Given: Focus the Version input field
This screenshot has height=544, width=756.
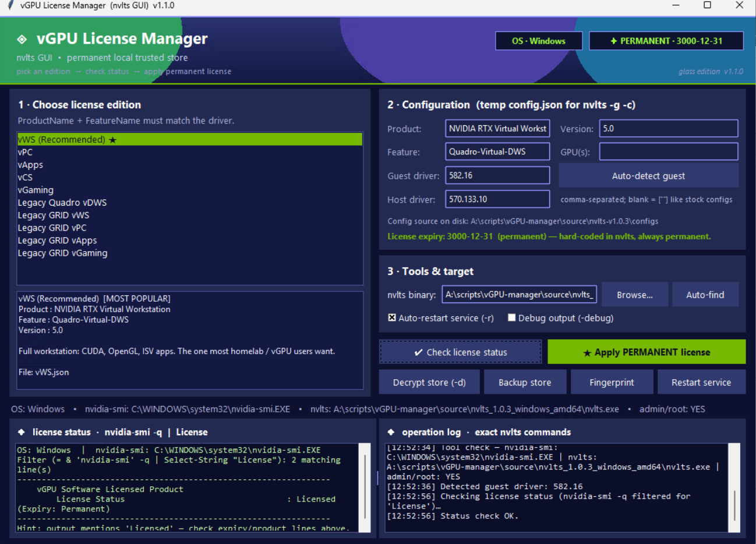Looking at the screenshot, I should point(669,128).
